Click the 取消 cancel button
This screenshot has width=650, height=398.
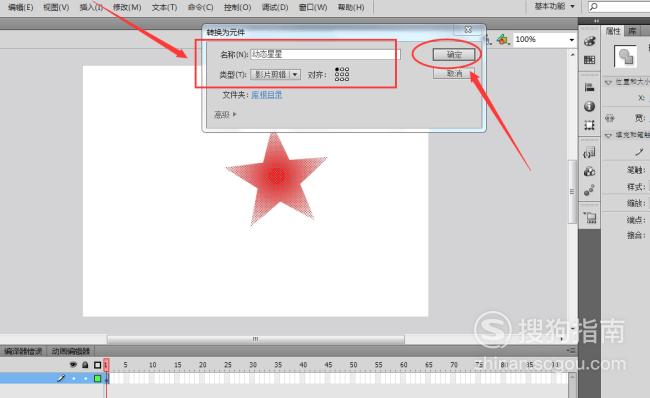click(454, 74)
